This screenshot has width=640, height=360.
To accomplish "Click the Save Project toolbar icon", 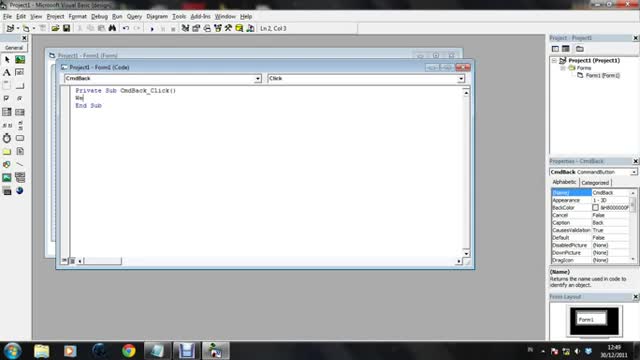I will [66, 28].
